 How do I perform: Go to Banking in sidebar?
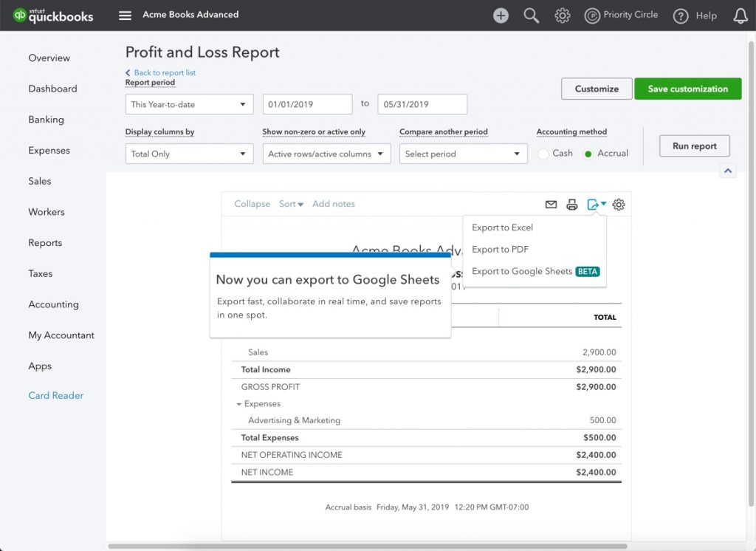(46, 120)
